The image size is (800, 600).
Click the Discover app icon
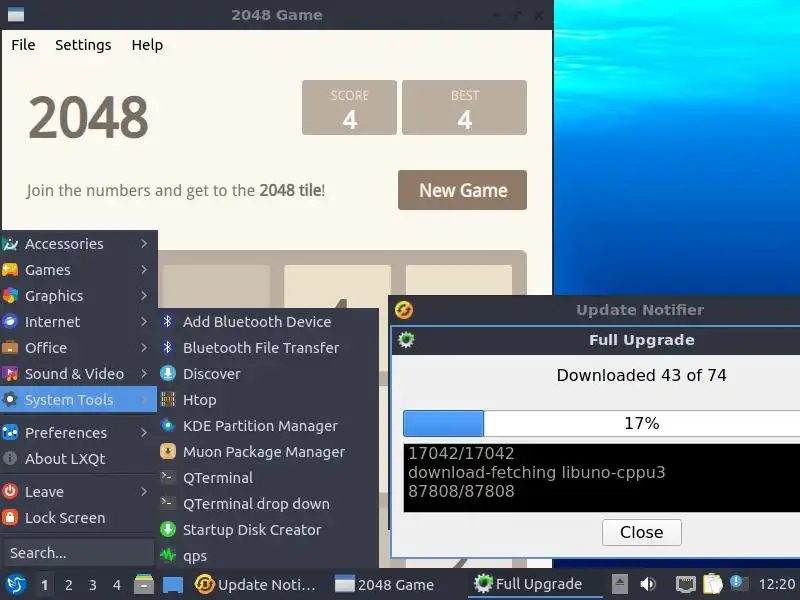pyautogui.click(x=168, y=373)
